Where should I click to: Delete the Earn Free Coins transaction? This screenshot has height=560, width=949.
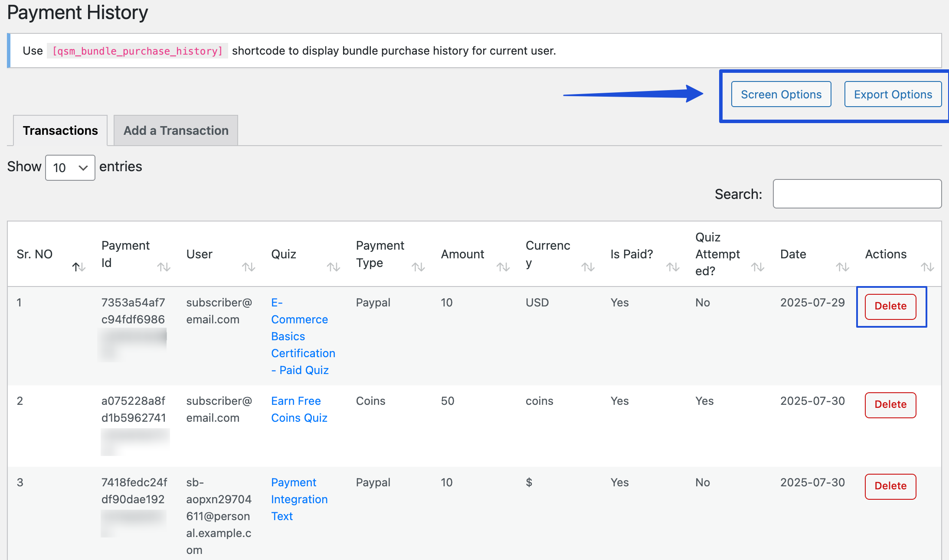[x=890, y=405]
